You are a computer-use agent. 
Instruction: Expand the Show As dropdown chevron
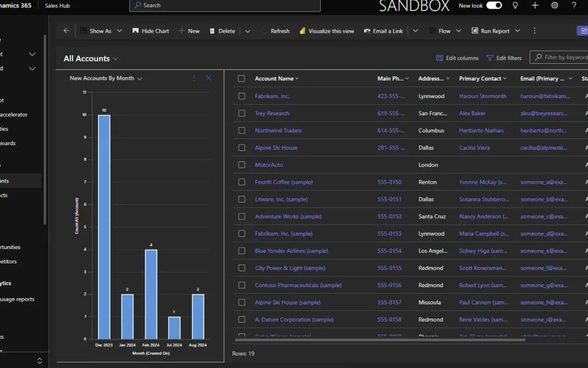pos(119,31)
